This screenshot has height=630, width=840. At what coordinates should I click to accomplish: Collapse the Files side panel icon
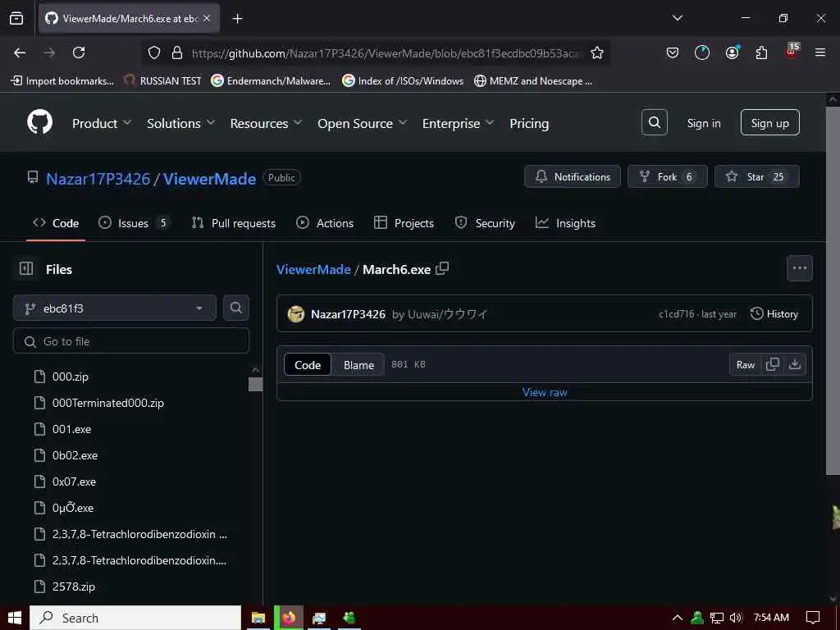pyautogui.click(x=26, y=268)
